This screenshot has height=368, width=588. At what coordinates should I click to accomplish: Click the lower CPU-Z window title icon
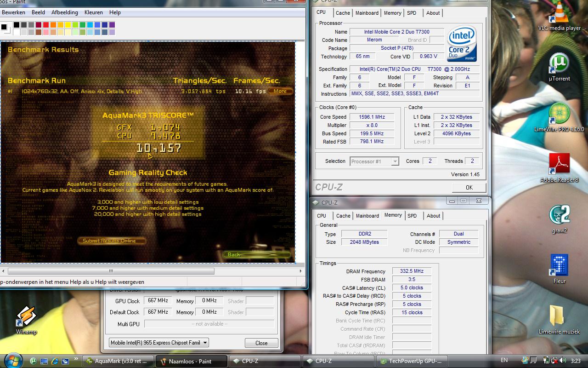click(316, 202)
